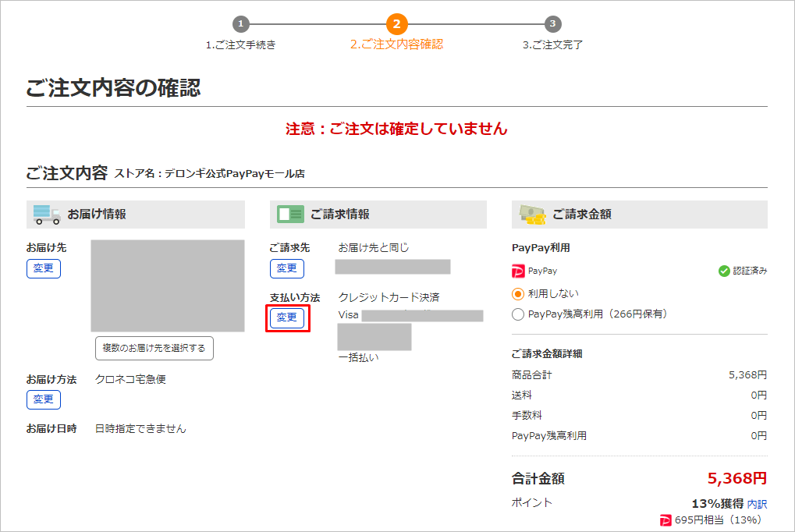Open 内訳 points breakdown link
The height and width of the screenshot is (532, 795).
point(757,504)
